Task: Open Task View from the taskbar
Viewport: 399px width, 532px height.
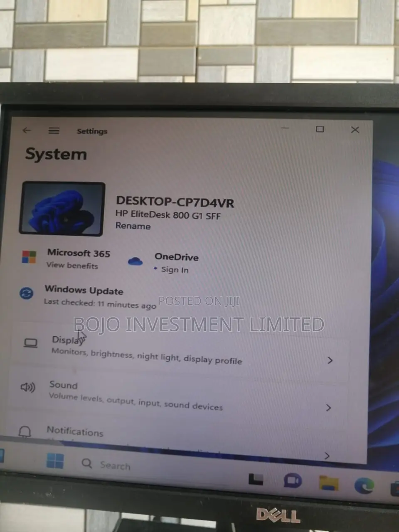Action: click(256, 479)
